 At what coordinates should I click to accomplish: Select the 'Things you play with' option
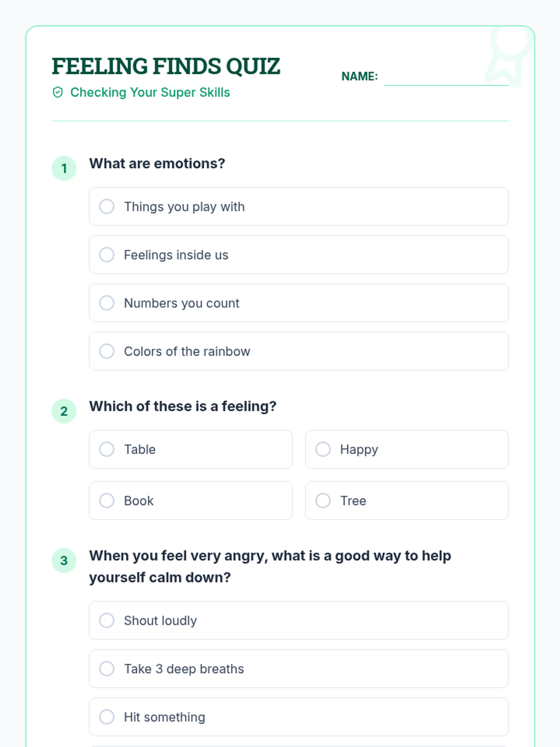click(x=299, y=206)
